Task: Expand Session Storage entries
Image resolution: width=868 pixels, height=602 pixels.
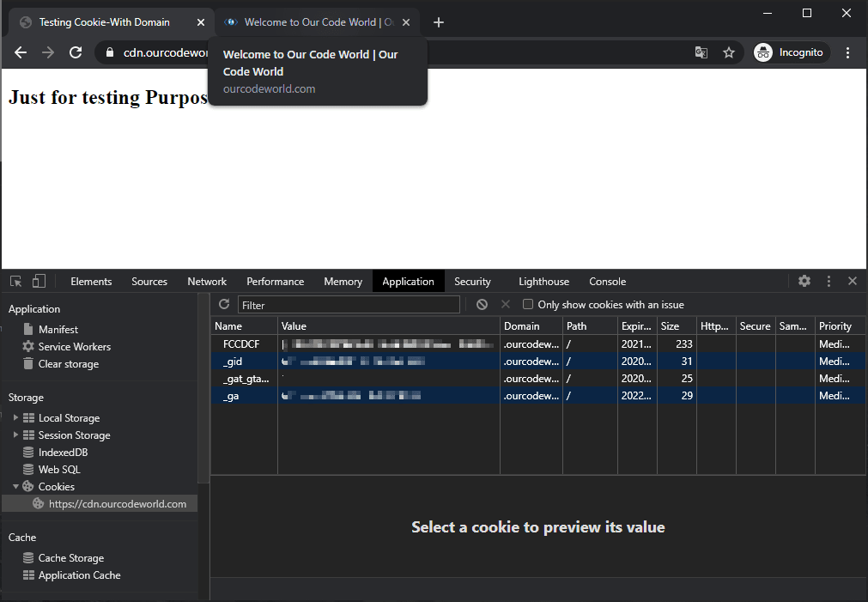Action: [15, 435]
